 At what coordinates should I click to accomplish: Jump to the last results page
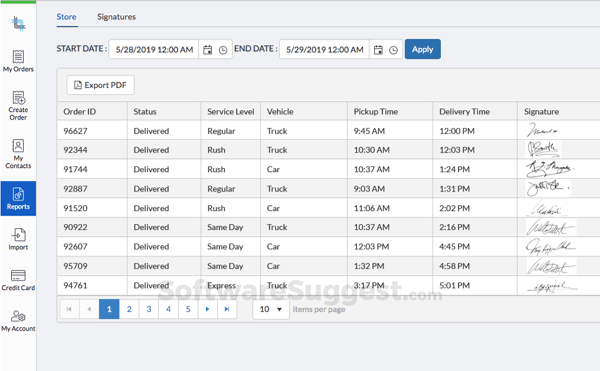click(227, 309)
